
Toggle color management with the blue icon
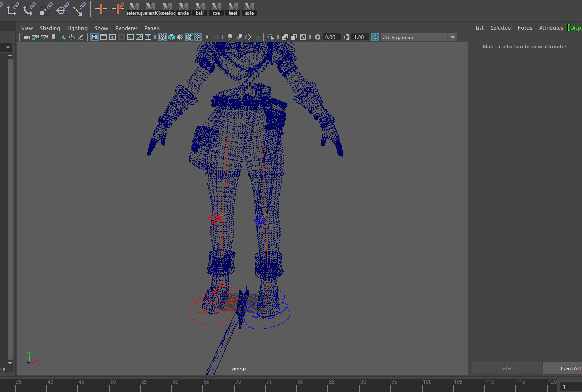click(x=375, y=37)
